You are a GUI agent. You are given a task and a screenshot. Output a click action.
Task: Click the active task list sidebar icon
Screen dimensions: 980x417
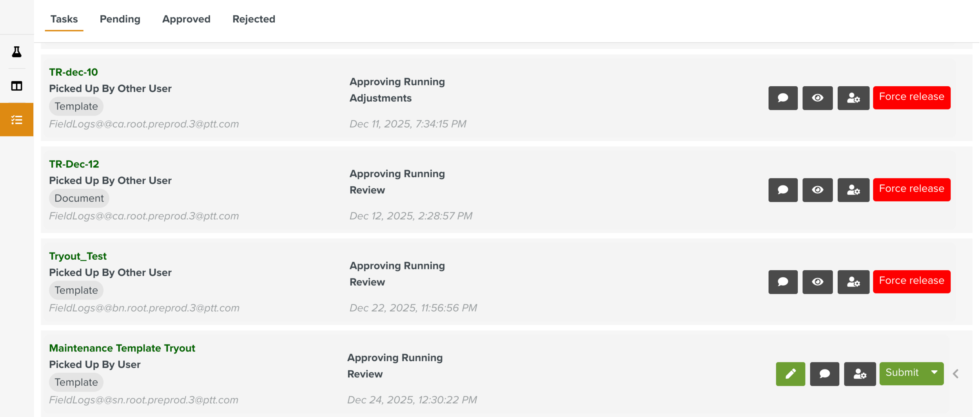click(x=16, y=120)
